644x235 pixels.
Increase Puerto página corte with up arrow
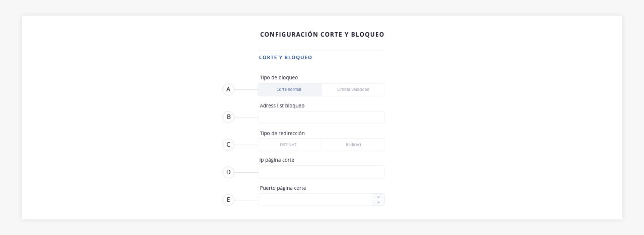tap(378, 197)
